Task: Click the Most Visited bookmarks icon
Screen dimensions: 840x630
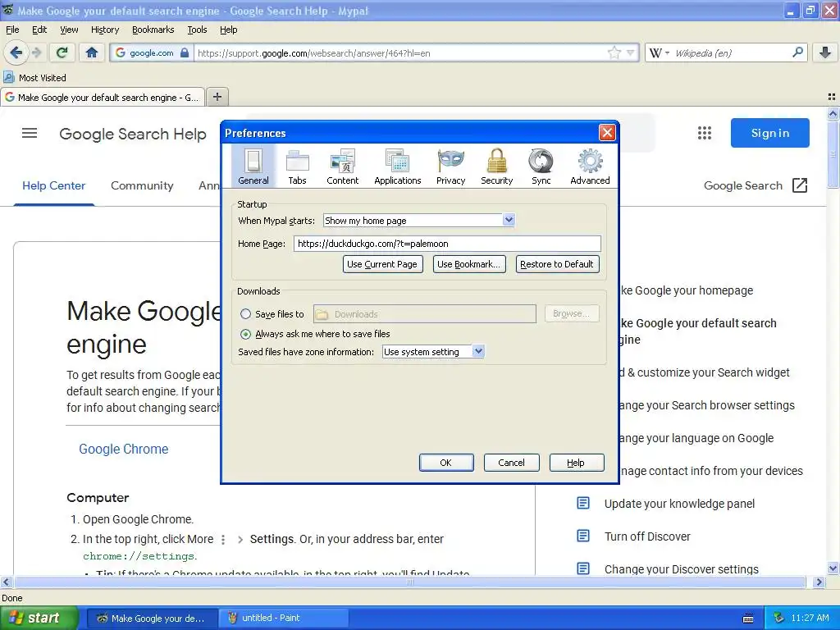Action: (9, 78)
